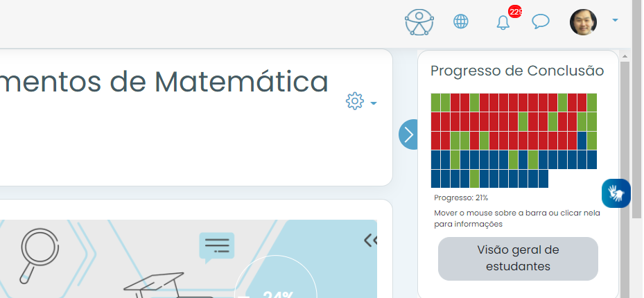
Task: Open the messages speech bubble icon
Action: point(541,21)
